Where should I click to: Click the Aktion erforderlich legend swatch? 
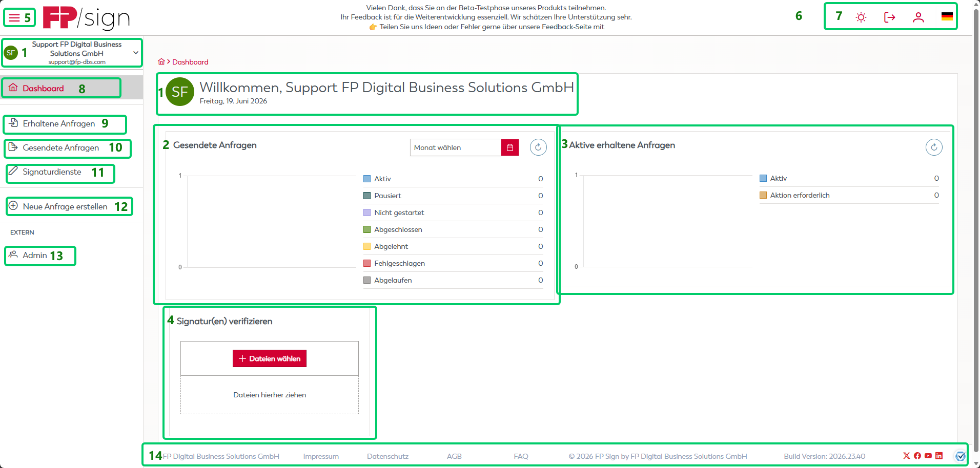pyautogui.click(x=763, y=195)
